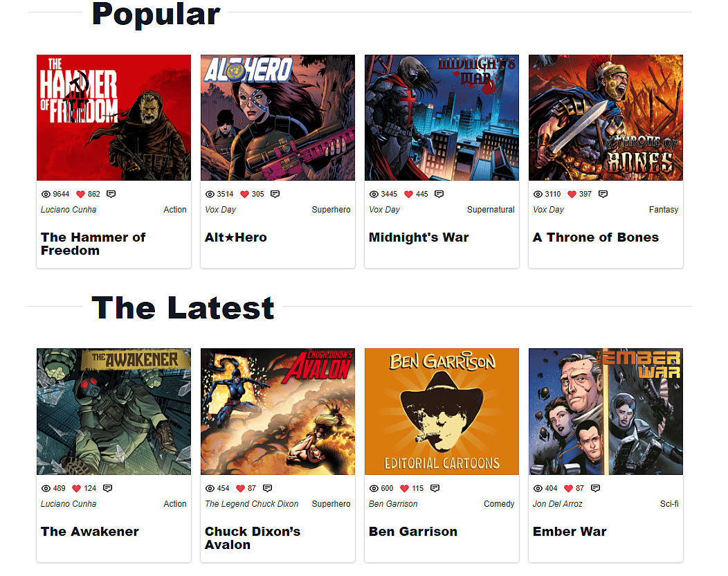Click comment icon under A Throne of Bones
The height and width of the screenshot is (576, 728).
(x=603, y=194)
